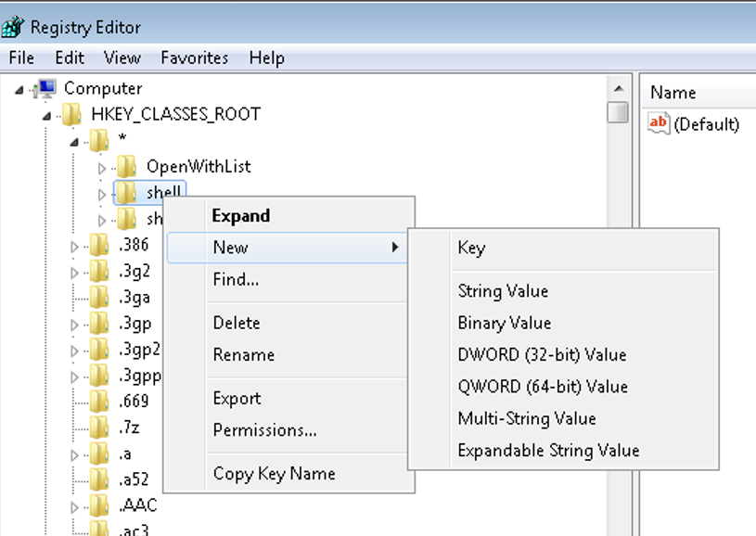Click the .a52 folder icon
Viewport: 756px width, 536px height.
[99, 479]
